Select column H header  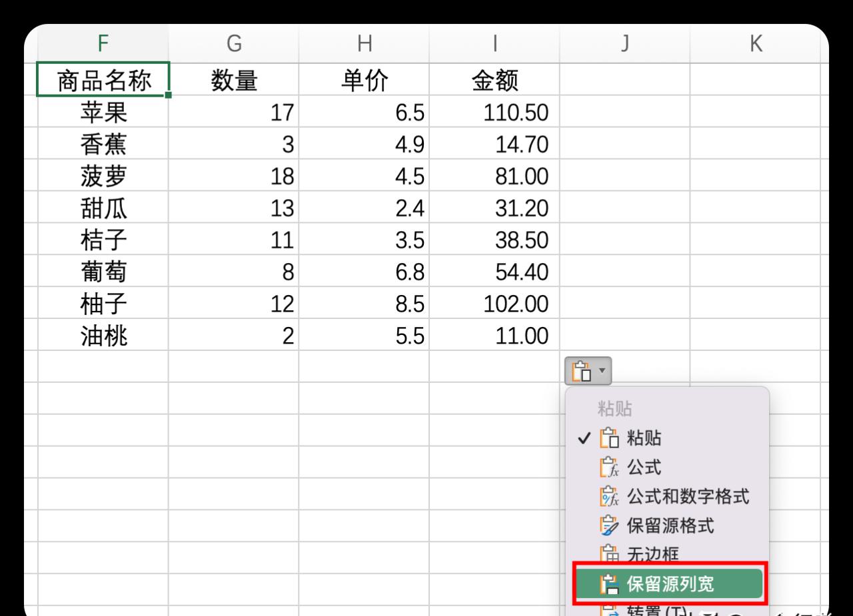point(364,43)
